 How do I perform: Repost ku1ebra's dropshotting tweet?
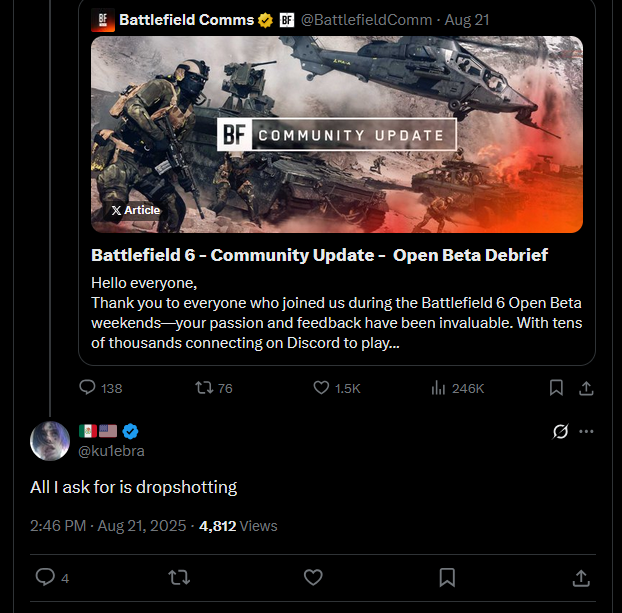[x=179, y=577]
